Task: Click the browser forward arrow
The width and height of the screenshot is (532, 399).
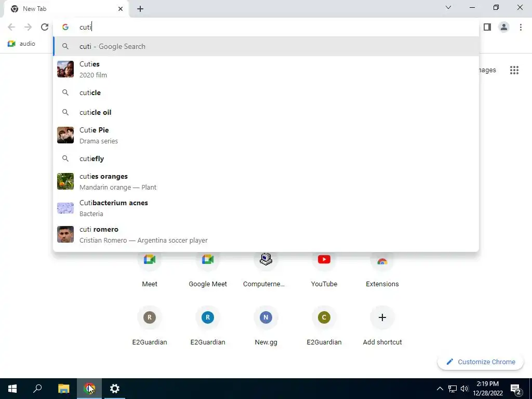Action: (x=28, y=27)
